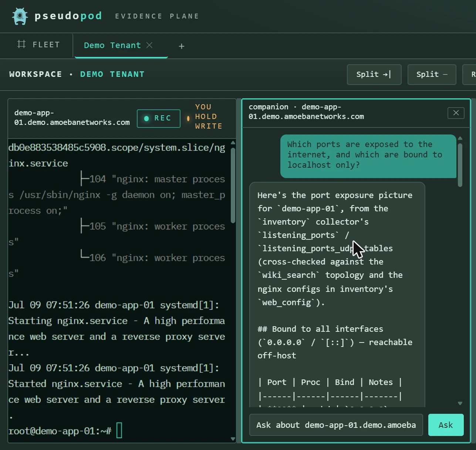Add a new tab with the plus icon

182,46
